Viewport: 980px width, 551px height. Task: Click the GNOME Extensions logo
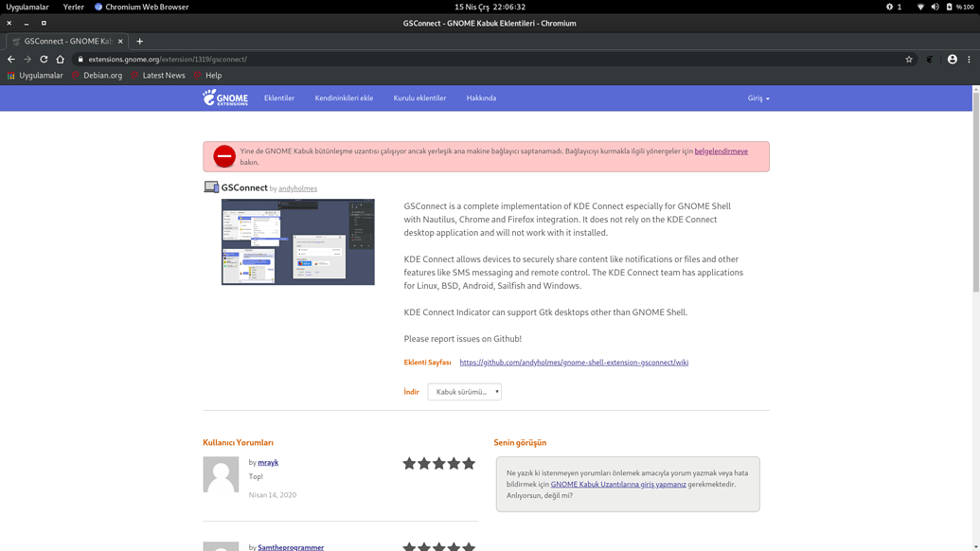click(225, 98)
